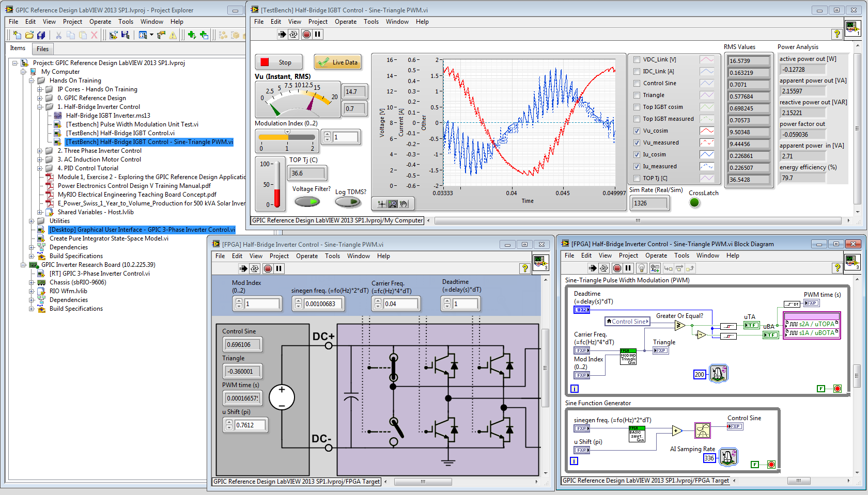Click Run Continuously icon in Block Diagram window
Viewport: 868px width, 495px height.
[x=605, y=268]
